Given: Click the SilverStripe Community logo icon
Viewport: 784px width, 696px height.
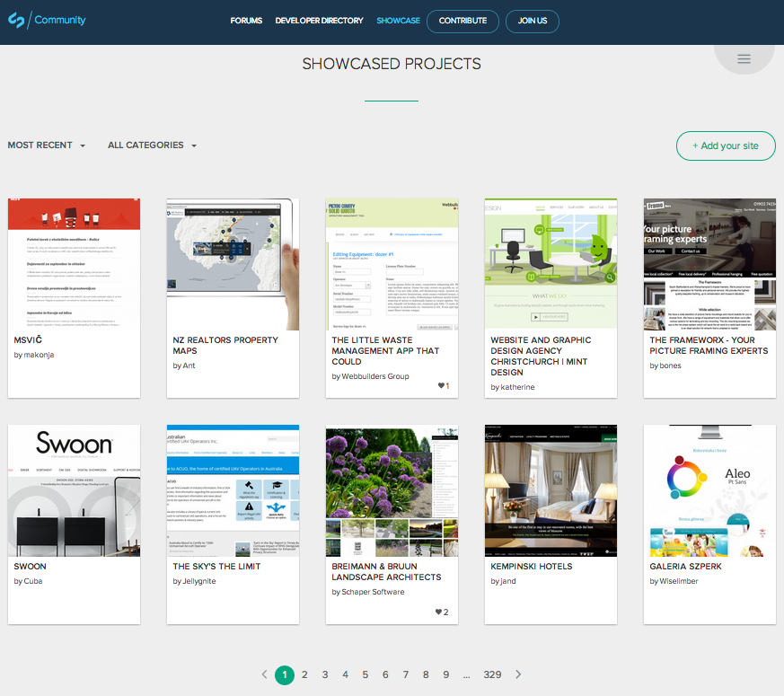Looking at the screenshot, I should coord(16,21).
